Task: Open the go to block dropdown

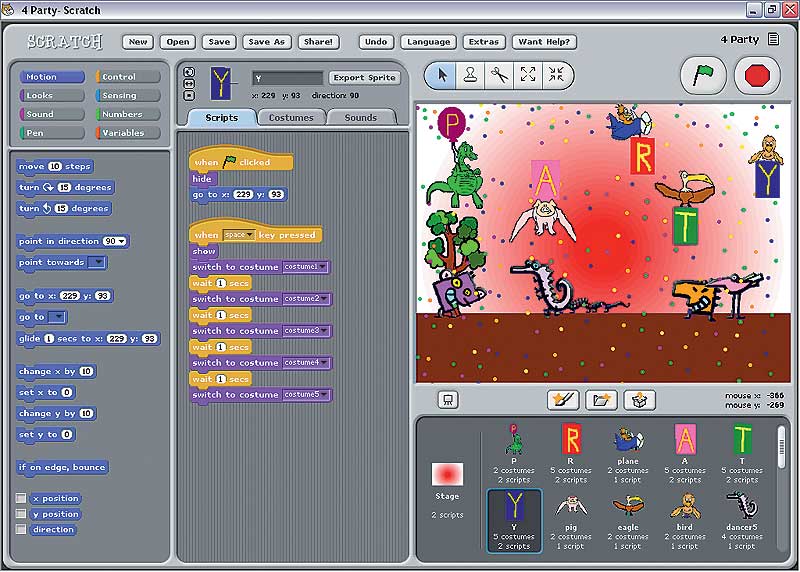Action: point(57,317)
